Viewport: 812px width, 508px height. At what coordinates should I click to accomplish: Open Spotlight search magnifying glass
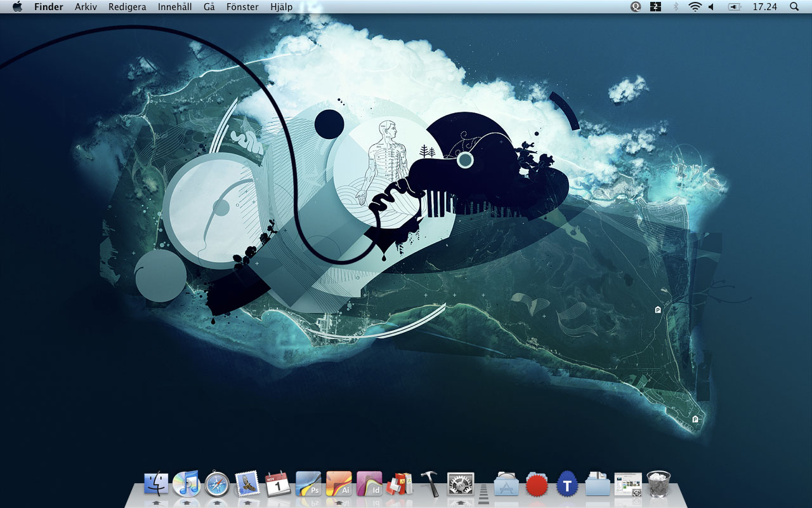pyautogui.click(x=794, y=7)
